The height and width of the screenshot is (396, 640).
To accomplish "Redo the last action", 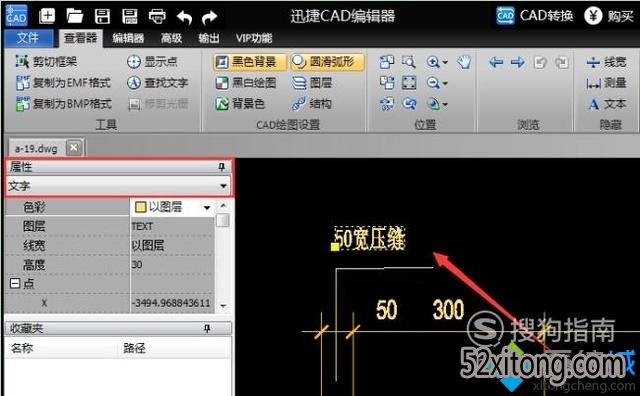I will pyautogui.click(x=210, y=17).
